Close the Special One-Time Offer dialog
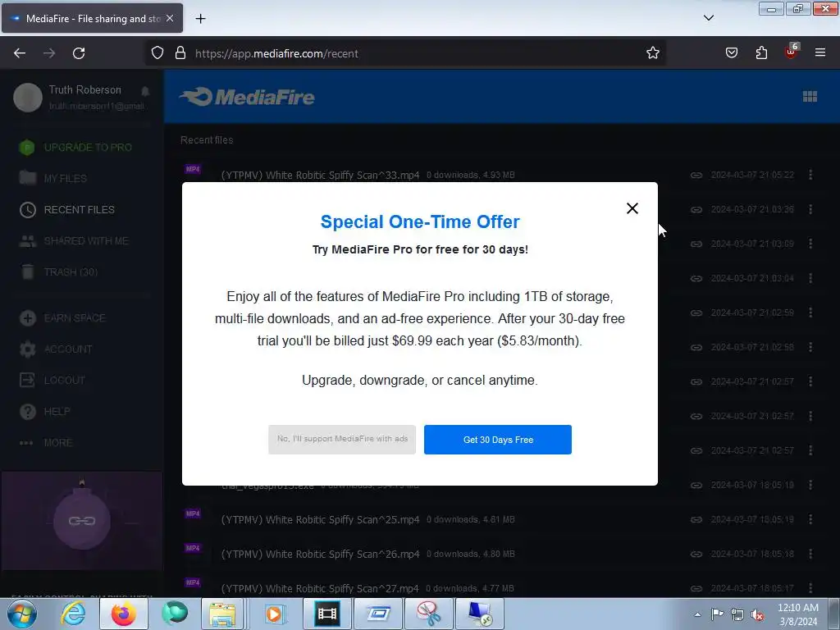The image size is (840, 630). 632,208
